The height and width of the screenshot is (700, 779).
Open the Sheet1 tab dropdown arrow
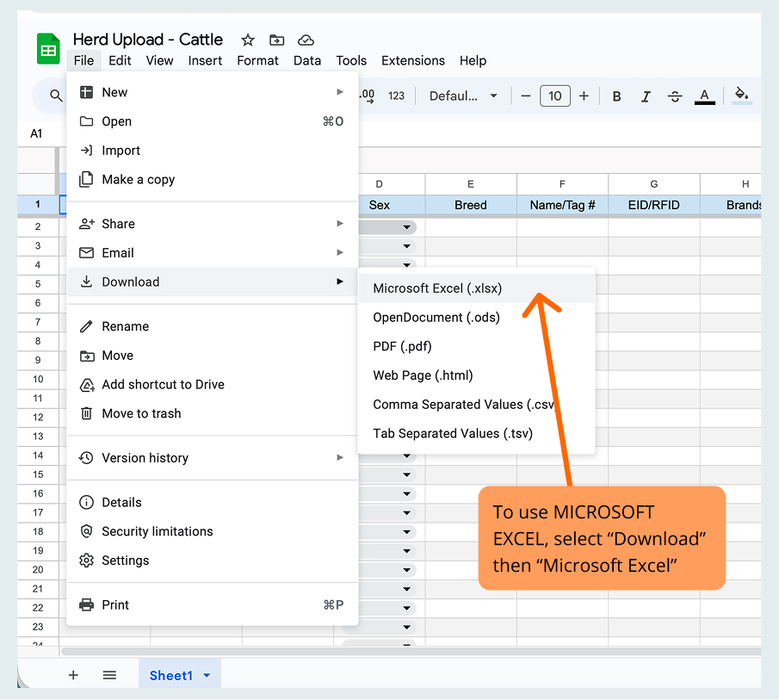pos(207,676)
